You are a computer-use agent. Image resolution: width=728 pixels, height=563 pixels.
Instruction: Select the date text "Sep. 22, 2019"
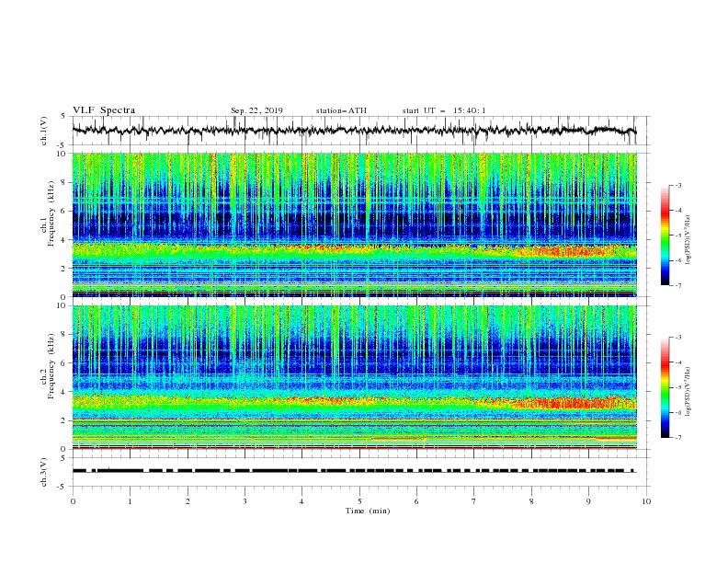pyautogui.click(x=256, y=110)
